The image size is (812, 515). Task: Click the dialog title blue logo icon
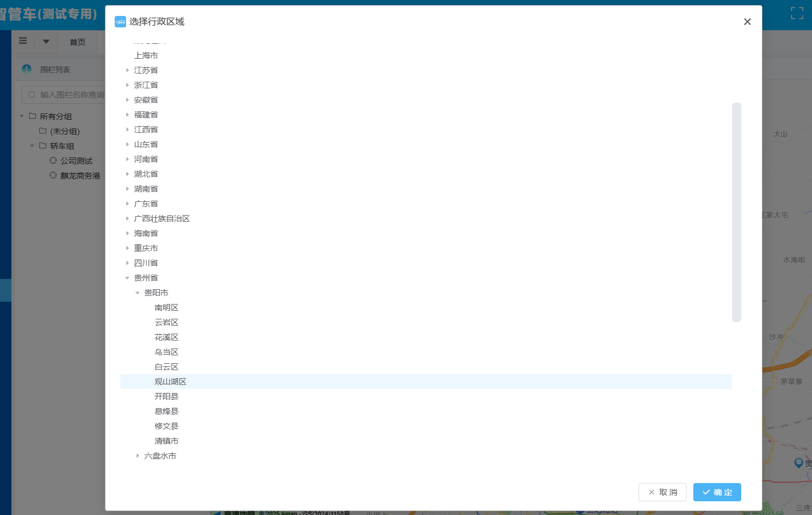coord(120,22)
